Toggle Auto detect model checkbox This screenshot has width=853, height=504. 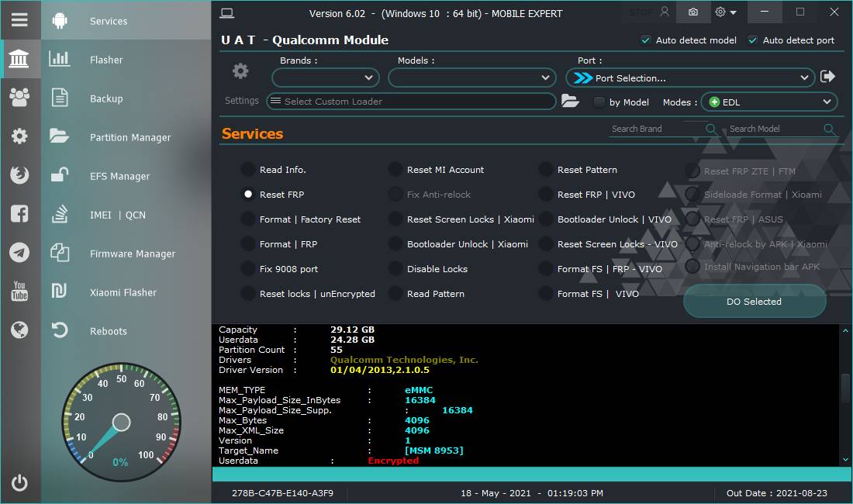tap(646, 40)
